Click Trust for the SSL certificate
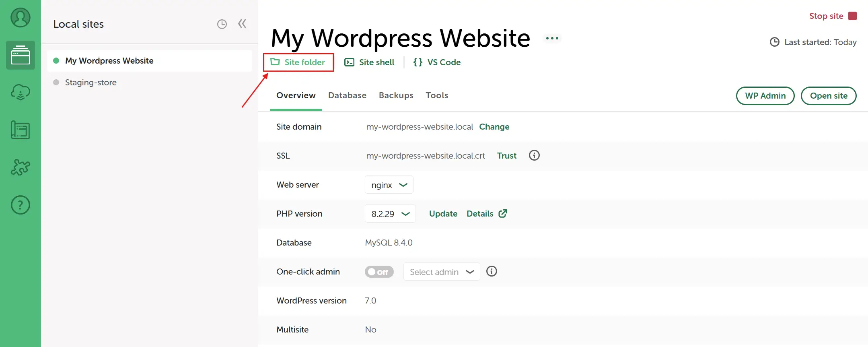Viewport: 868px width, 347px height. (x=507, y=156)
